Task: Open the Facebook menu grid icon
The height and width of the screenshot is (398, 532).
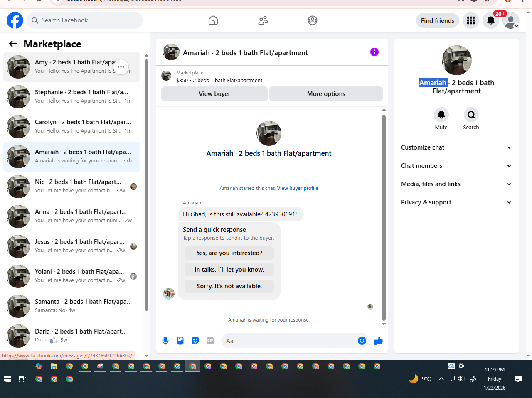Action: pos(471,20)
